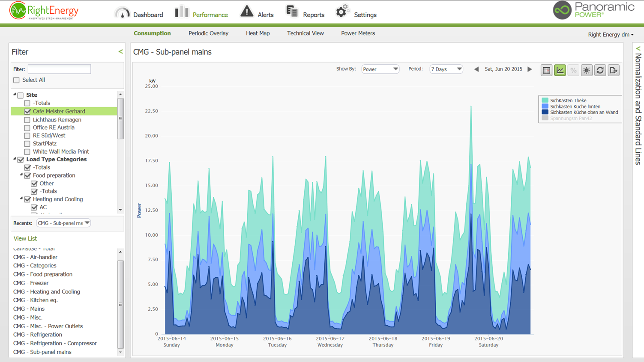
Task: Enable the Lichthaus Remagen checkbox
Action: tap(27, 120)
